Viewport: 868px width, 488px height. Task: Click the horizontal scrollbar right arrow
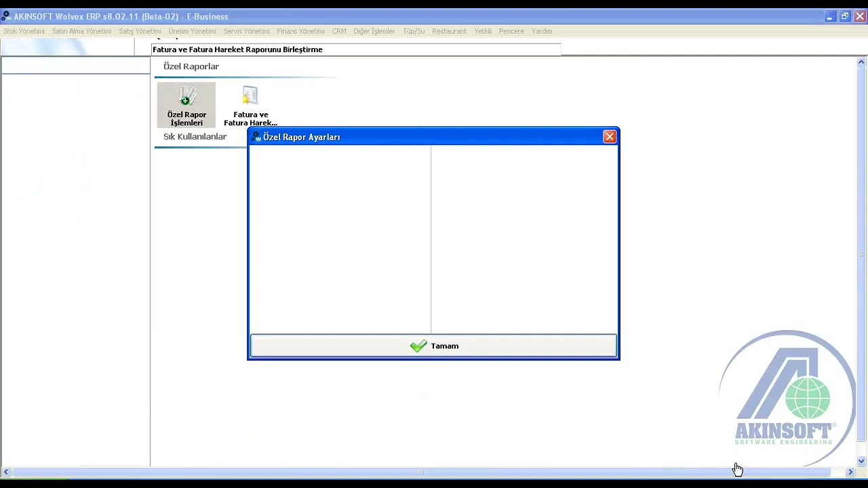pyautogui.click(x=850, y=472)
